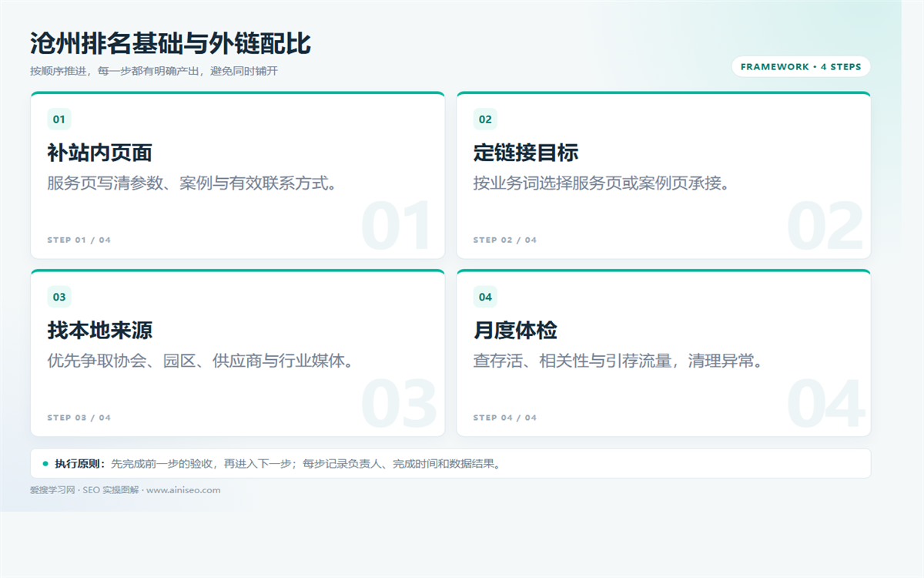Select the heading 月度体检
924x578 pixels.
[x=515, y=331]
